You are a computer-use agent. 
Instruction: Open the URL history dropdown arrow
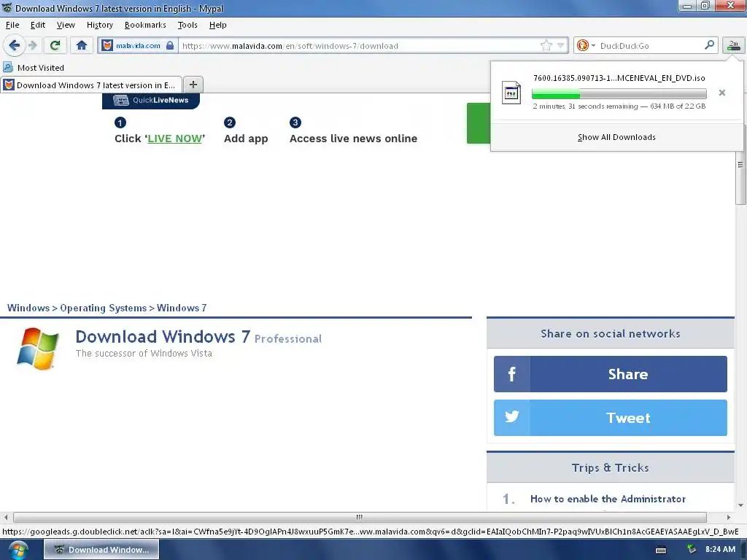(561, 46)
